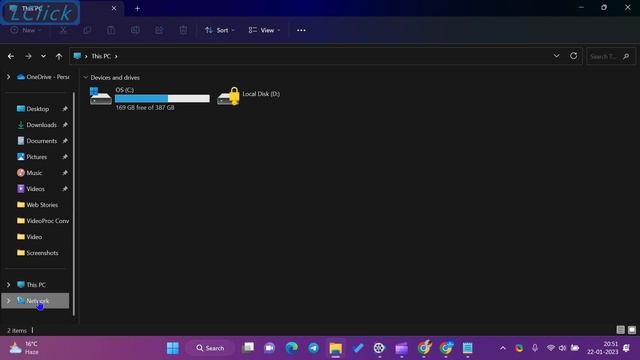Screen dimensions: 640x360
Task: Open address bar history dropdown
Action: (556, 56)
